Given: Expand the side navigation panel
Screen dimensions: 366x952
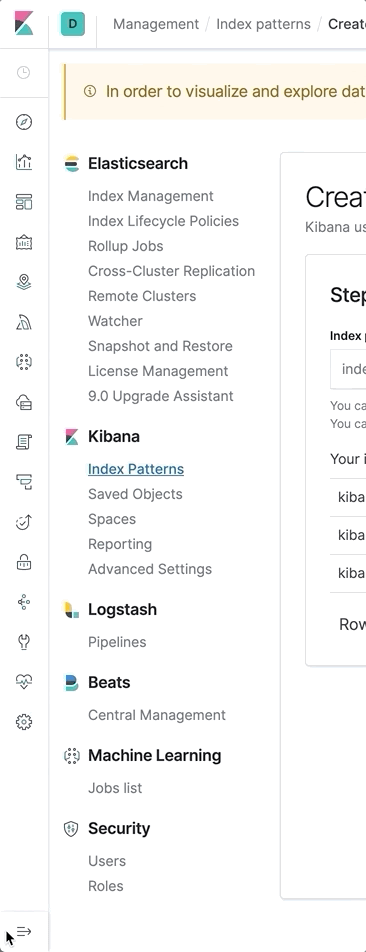Looking at the screenshot, I should [24, 931].
